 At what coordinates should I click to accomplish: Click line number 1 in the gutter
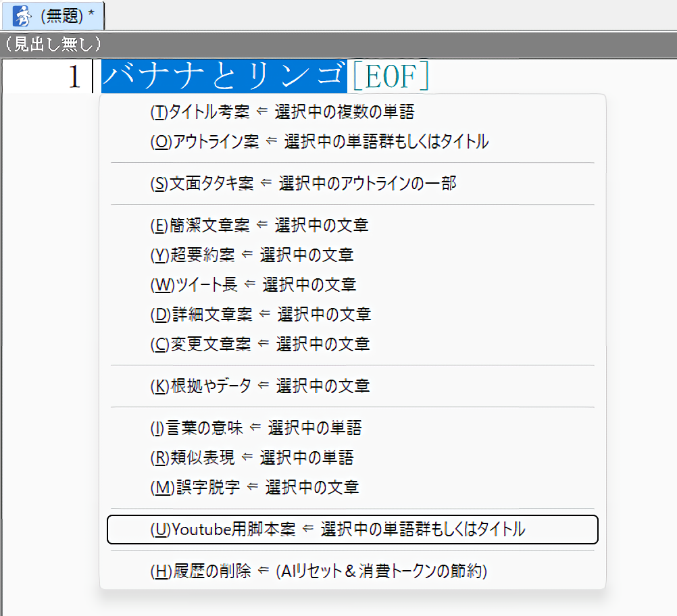74,77
